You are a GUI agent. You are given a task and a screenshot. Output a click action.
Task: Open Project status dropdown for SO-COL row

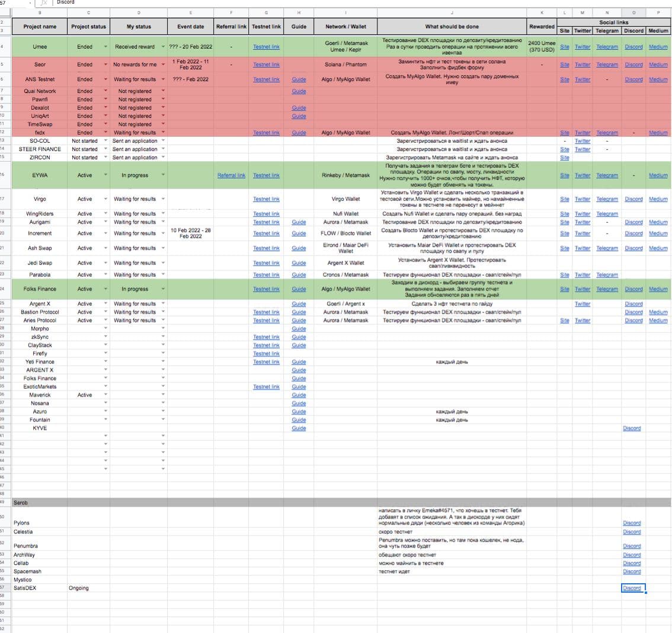coord(105,140)
